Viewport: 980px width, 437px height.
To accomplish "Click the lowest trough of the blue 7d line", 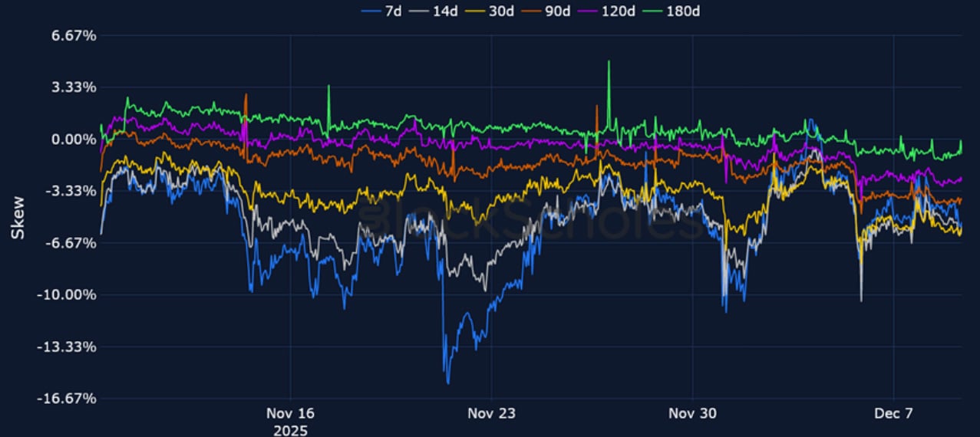I will (448, 383).
